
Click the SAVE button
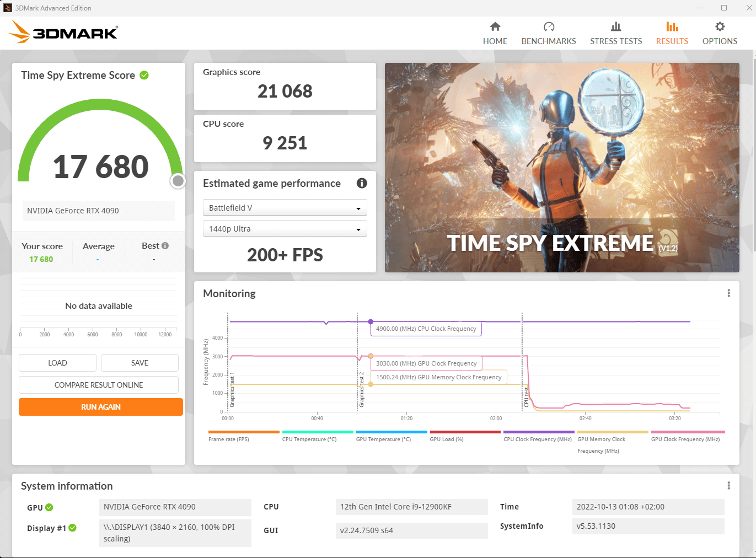click(140, 363)
